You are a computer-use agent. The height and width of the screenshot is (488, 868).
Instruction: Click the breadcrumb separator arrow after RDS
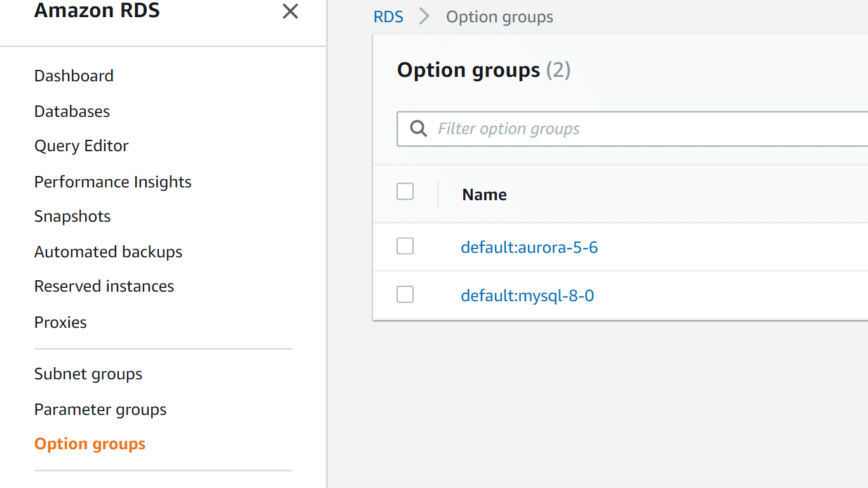pos(423,17)
